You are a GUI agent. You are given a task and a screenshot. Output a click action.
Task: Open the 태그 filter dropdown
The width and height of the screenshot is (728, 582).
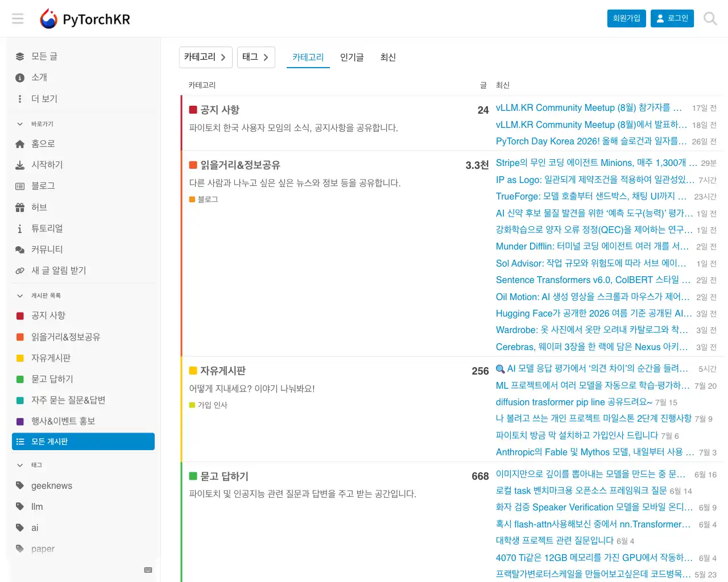[x=256, y=57]
